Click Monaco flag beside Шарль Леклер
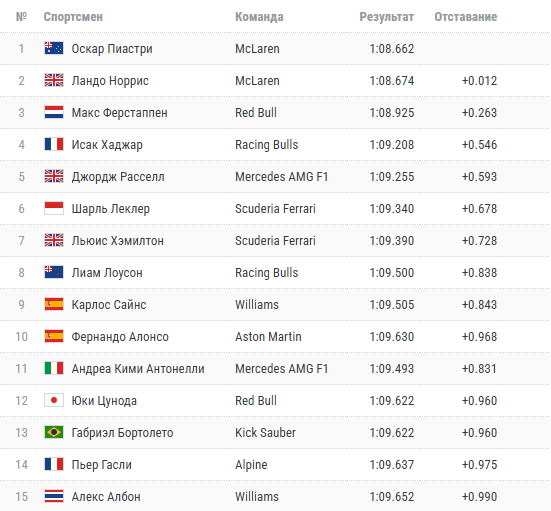 coord(54,208)
